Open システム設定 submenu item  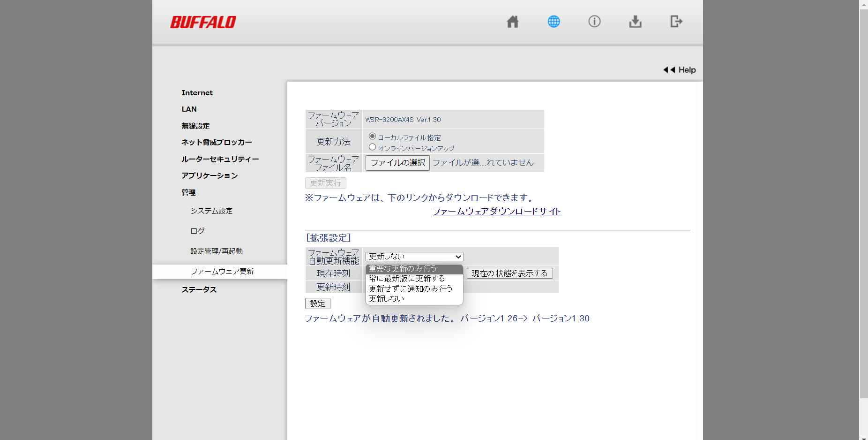pos(211,211)
